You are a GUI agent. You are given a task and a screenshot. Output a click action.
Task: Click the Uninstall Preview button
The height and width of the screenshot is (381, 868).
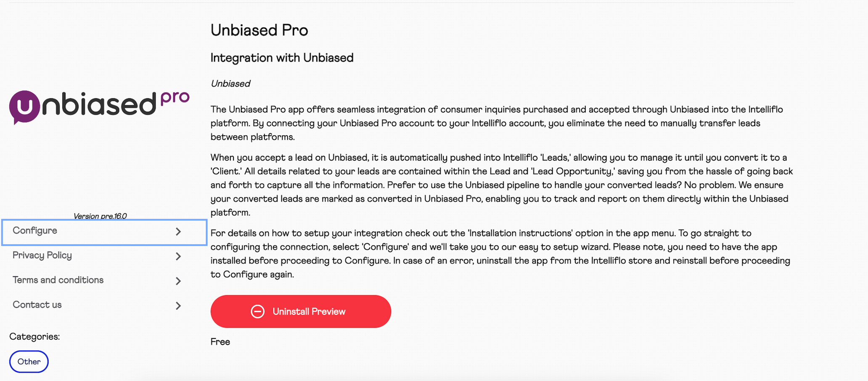pos(301,311)
